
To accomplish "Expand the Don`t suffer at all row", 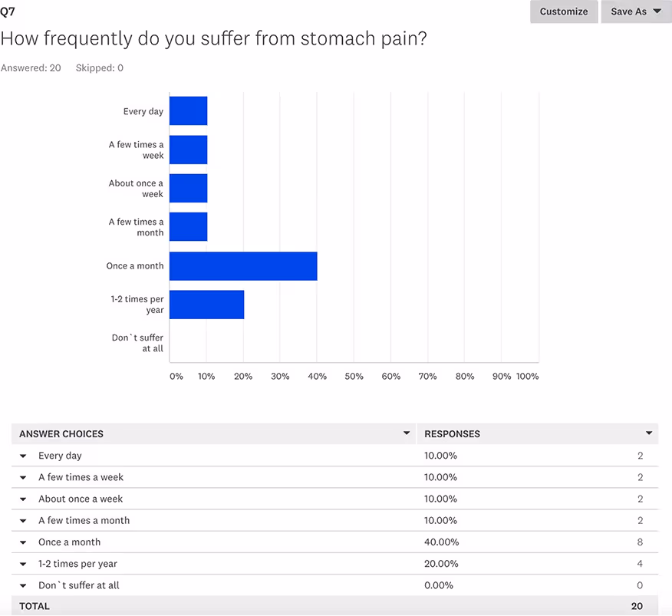I will (23, 585).
